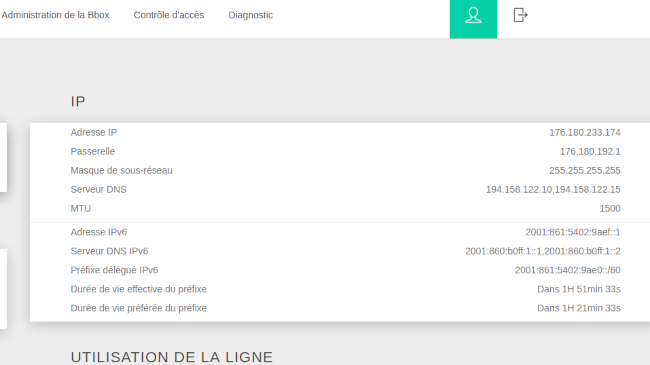Select the IP address value 176.180.233.174

click(x=585, y=133)
